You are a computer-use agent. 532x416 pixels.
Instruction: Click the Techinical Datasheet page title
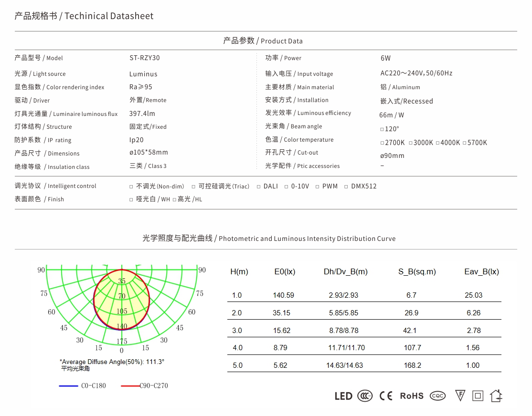click(x=84, y=16)
